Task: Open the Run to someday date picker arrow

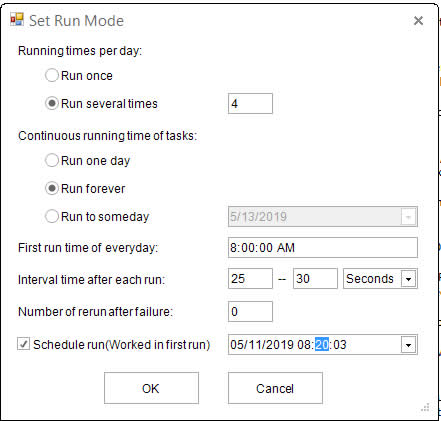Action: [x=408, y=217]
